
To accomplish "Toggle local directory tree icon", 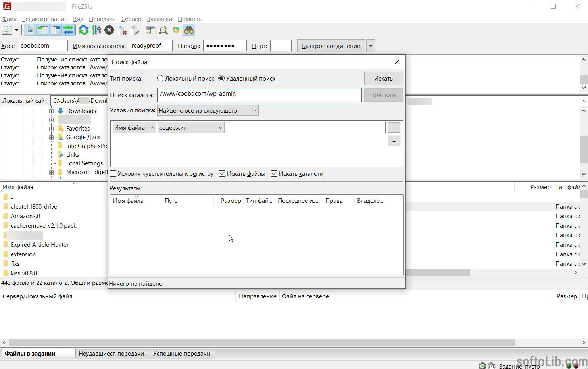I will [x=43, y=30].
